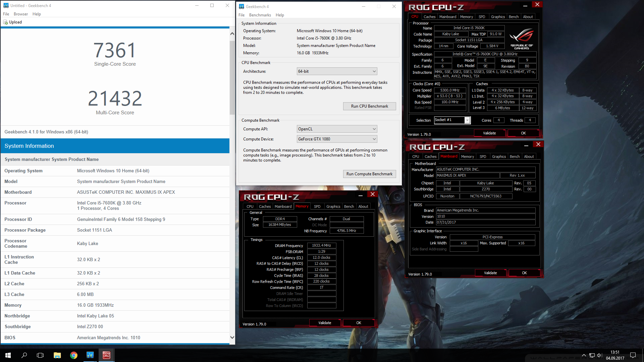Switch to CPU tab in Mainboard CPU-Z window

point(416,157)
